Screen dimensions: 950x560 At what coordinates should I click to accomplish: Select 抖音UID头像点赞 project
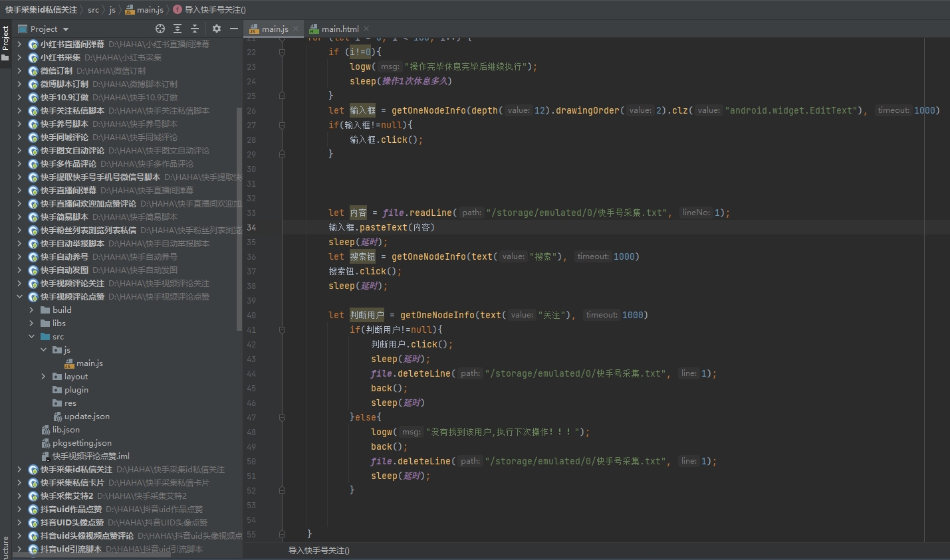click(x=72, y=522)
